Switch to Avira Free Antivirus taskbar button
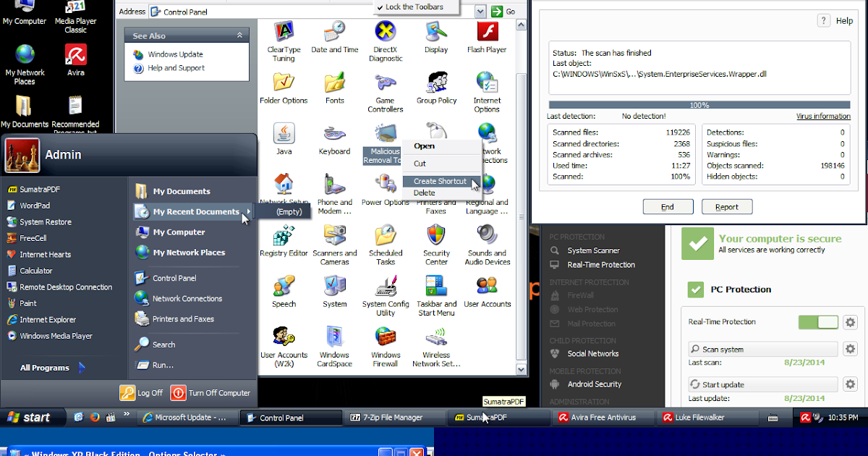Screen dimensions: 868x456 603,418
